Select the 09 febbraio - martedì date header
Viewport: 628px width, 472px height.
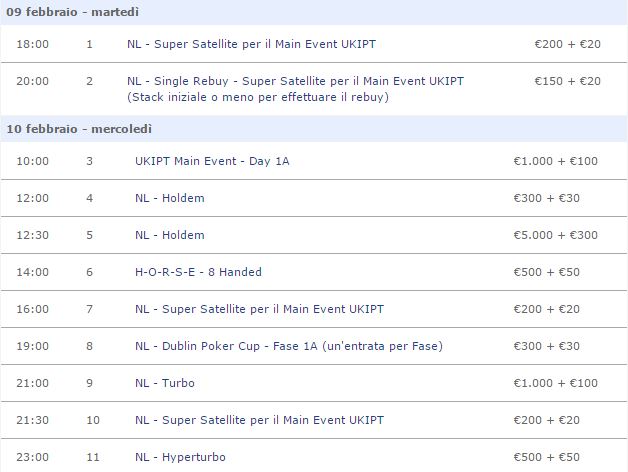point(314,12)
